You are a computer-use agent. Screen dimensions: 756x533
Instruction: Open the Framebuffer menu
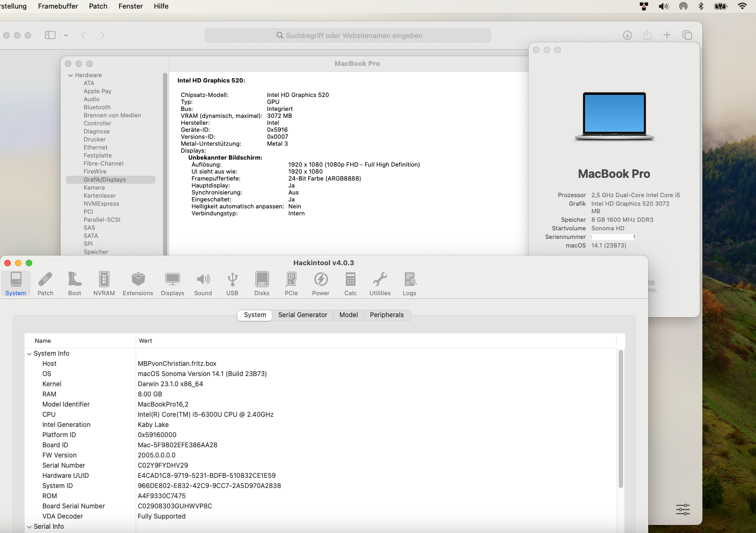58,6
